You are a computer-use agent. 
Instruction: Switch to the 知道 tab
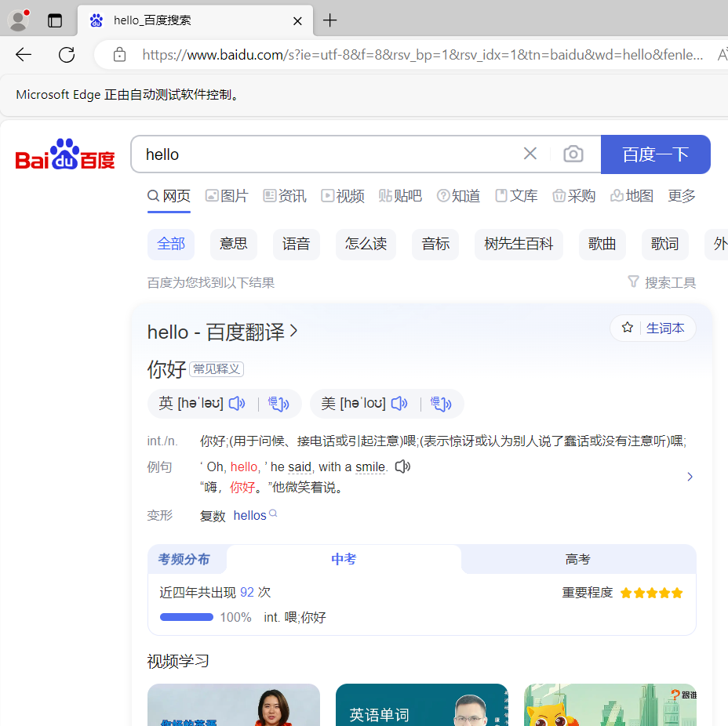458,196
